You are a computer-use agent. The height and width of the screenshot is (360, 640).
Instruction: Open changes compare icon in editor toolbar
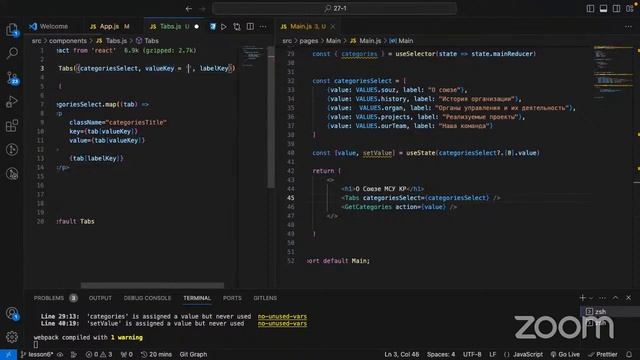click(x=237, y=27)
